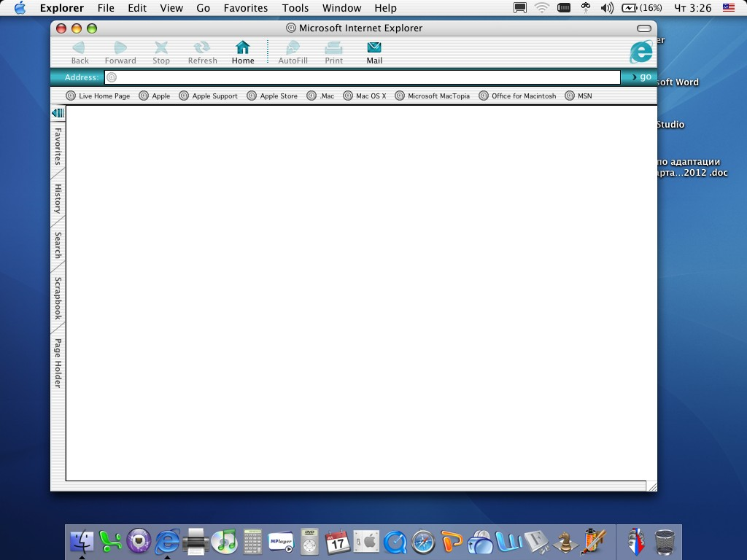Click the Back arrow toolbar button
The height and width of the screenshot is (560, 747).
click(80, 52)
